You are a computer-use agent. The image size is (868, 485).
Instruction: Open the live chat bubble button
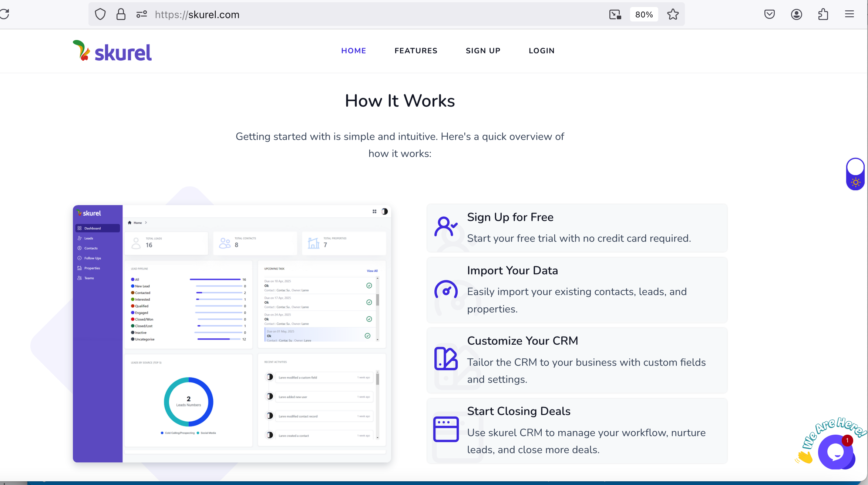[x=836, y=452]
